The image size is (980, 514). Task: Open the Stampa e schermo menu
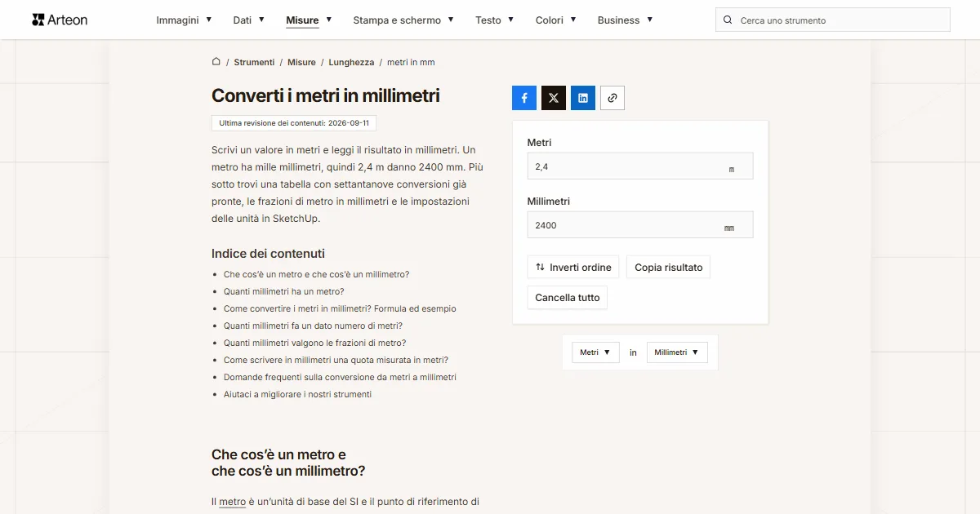pos(403,20)
